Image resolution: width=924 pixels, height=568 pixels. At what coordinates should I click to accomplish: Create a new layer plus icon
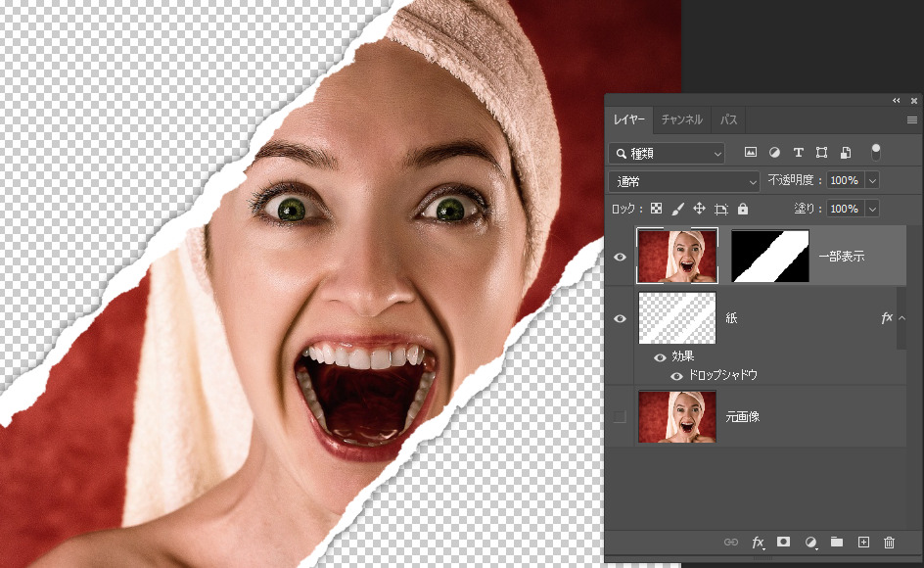(x=863, y=542)
